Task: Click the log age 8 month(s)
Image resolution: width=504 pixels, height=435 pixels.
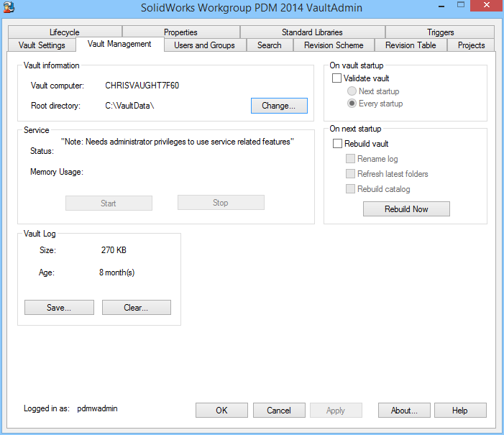Action: 116,273
